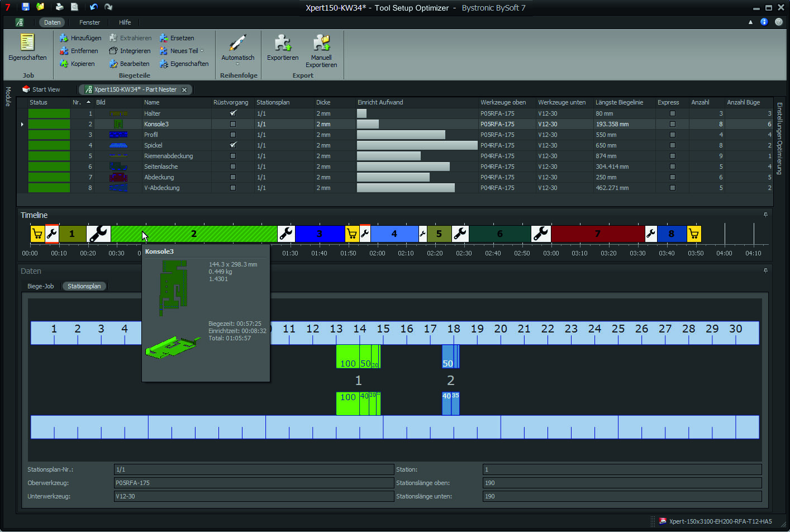Select the Stationsplan tab

84,286
